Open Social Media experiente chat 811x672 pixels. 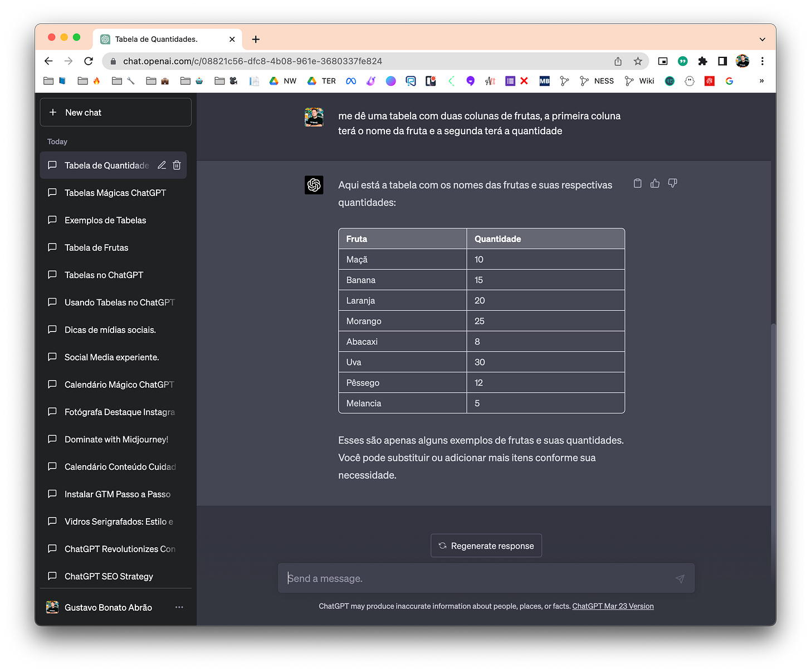[113, 357]
